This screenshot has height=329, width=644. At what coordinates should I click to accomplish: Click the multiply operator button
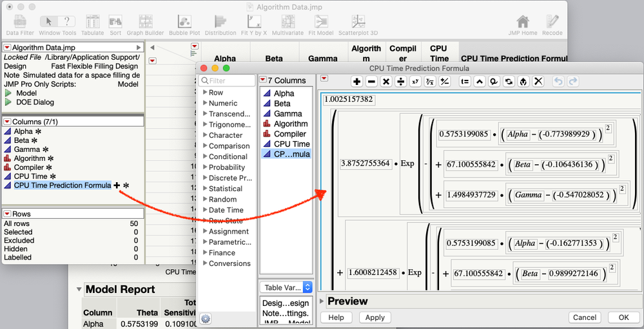click(385, 82)
